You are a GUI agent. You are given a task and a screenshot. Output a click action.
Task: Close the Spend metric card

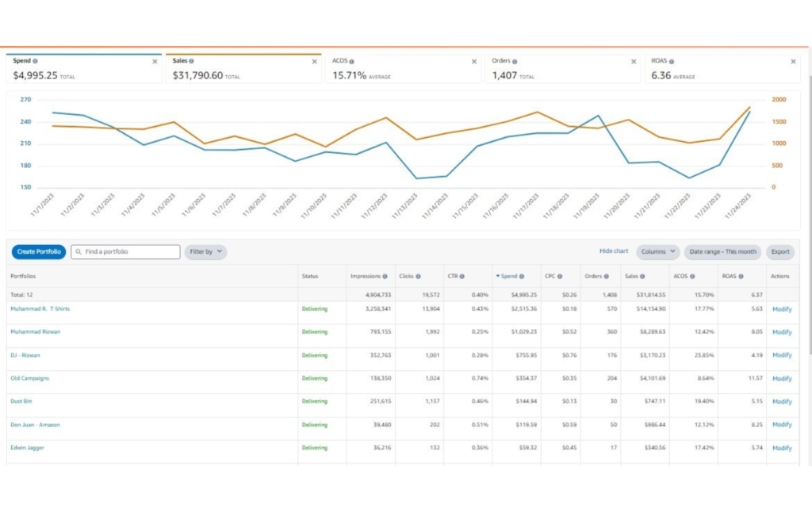155,62
